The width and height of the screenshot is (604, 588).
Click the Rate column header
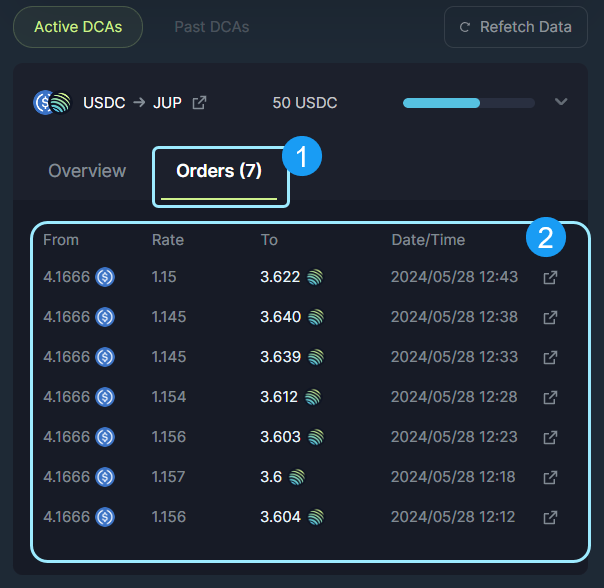pyautogui.click(x=168, y=240)
